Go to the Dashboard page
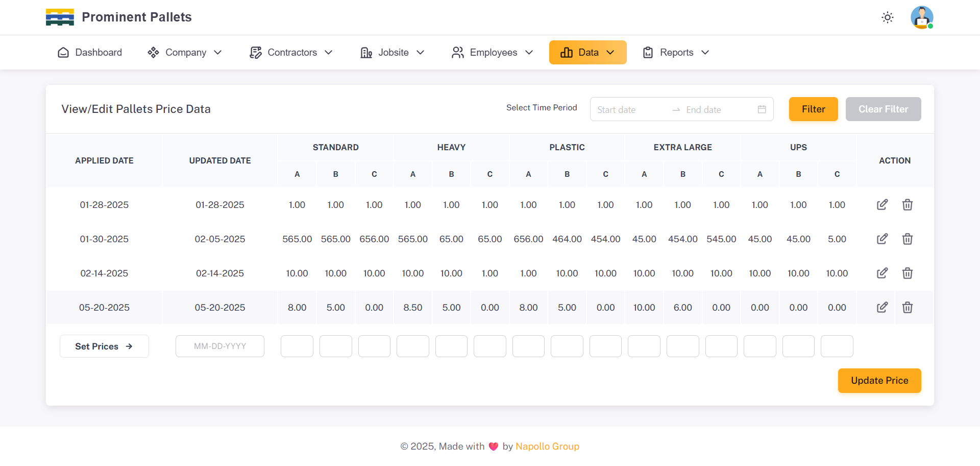The image size is (980, 466). click(90, 53)
